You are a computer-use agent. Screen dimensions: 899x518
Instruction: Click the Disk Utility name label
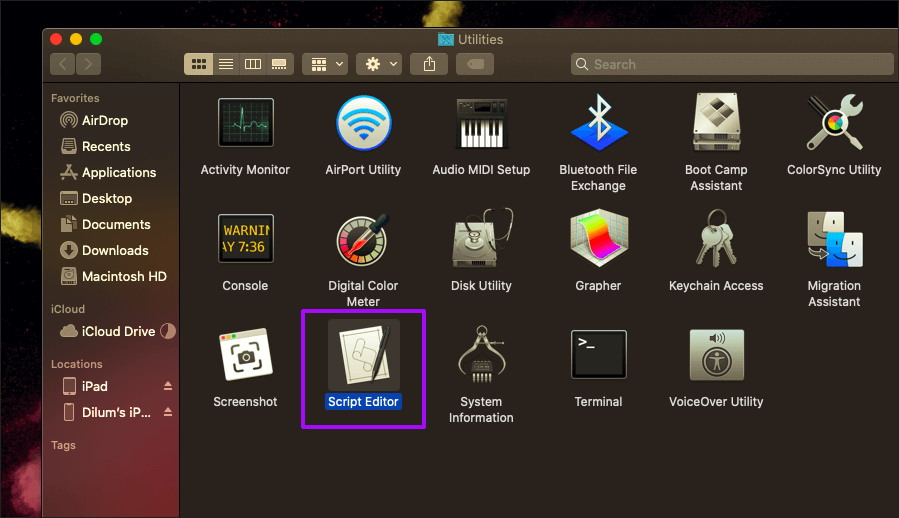tap(481, 286)
